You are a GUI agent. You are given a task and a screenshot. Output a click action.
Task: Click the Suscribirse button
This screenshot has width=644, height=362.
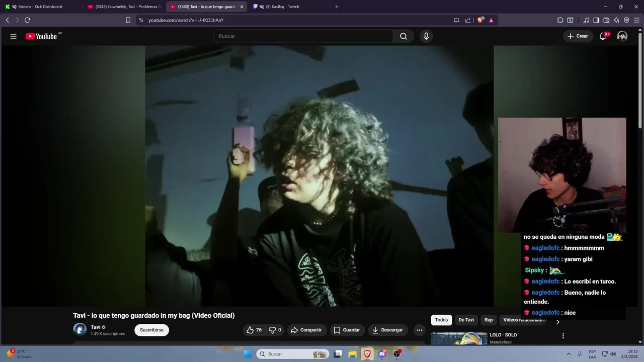pyautogui.click(x=151, y=330)
